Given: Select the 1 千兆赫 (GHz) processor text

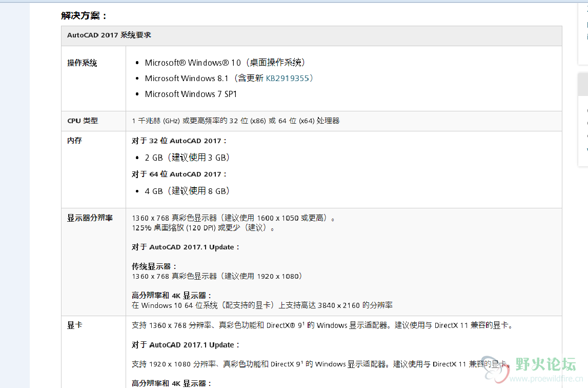Looking at the screenshot, I should [236, 121].
